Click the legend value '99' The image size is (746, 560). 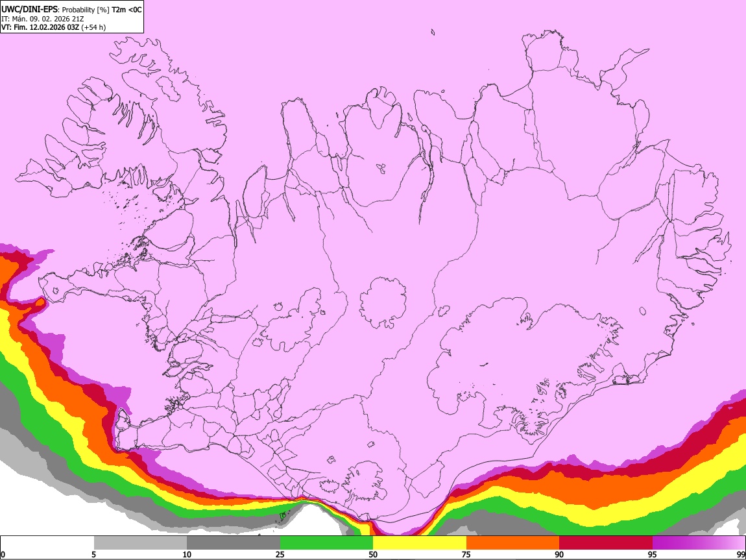(741, 555)
